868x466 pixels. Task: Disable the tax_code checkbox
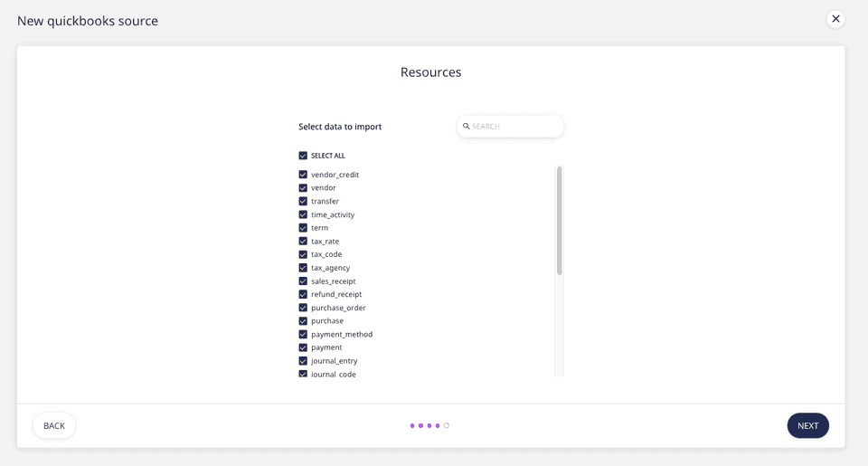pyautogui.click(x=303, y=254)
